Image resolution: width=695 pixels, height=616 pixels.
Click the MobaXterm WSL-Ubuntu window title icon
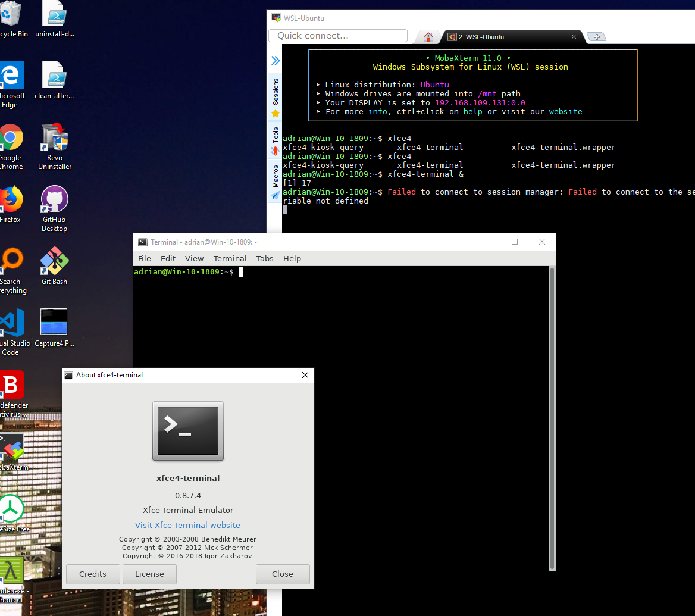point(276,18)
